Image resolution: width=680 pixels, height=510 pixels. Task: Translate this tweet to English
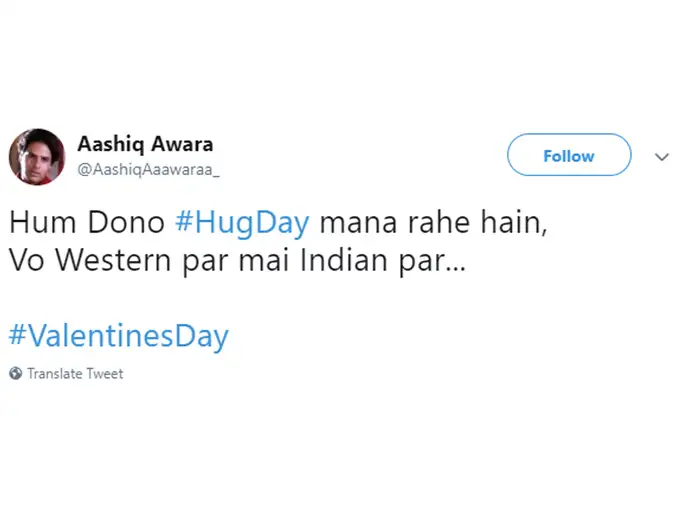tap(75, 373)
